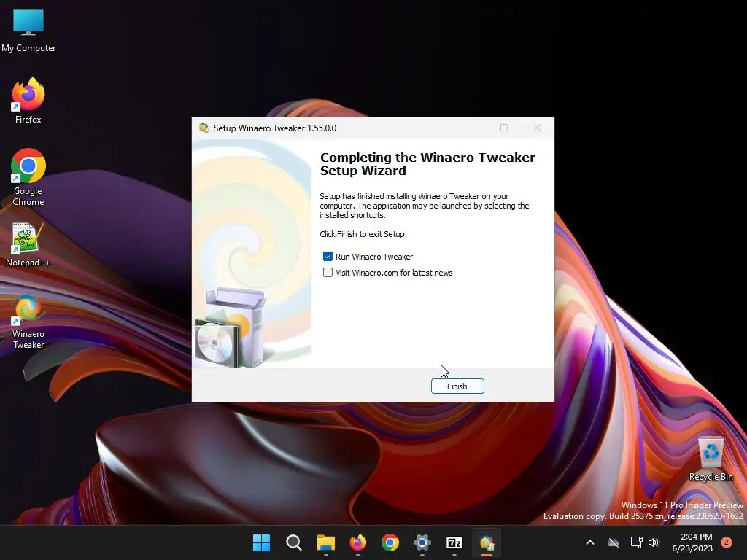Select Notepad++ desktop shortcut
Viewport: 747px width, 560px height.
28,245
